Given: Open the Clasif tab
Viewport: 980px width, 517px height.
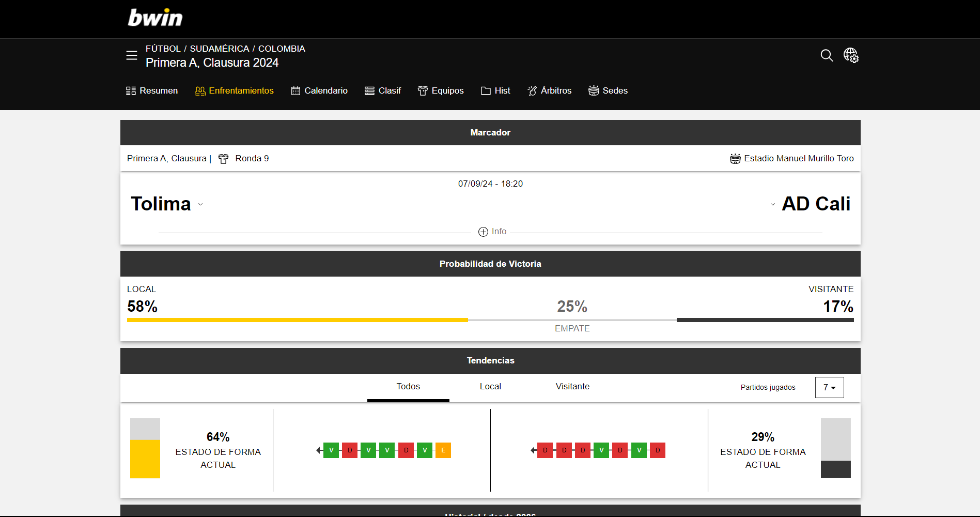Looking at the screenshot, I should (x=383, y=91).
